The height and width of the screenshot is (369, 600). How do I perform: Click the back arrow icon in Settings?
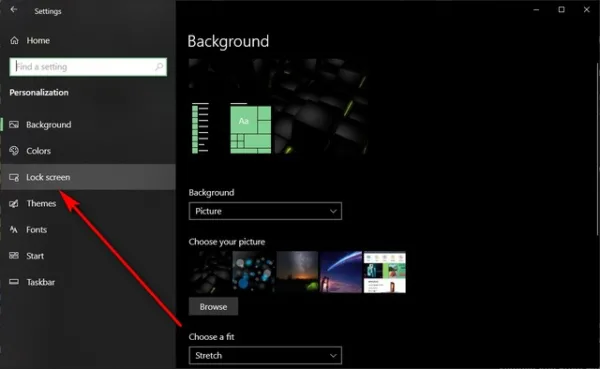14,10
